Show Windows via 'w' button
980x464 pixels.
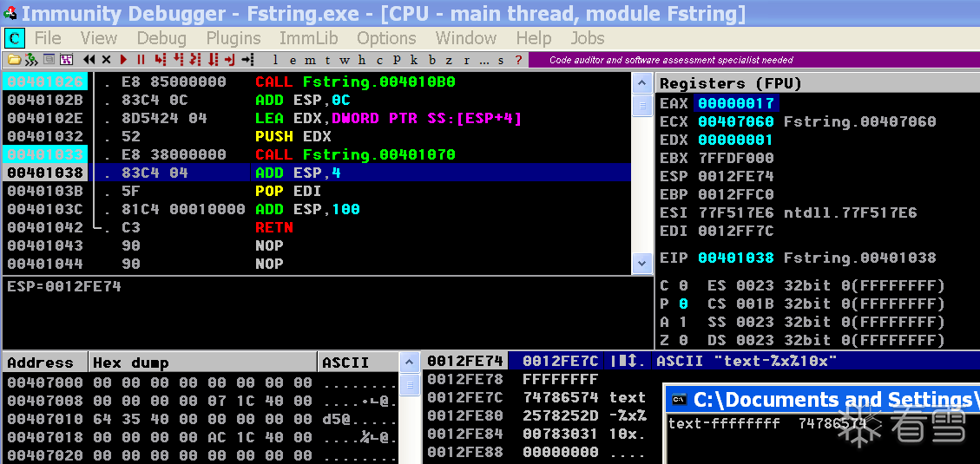click(345, 60)
